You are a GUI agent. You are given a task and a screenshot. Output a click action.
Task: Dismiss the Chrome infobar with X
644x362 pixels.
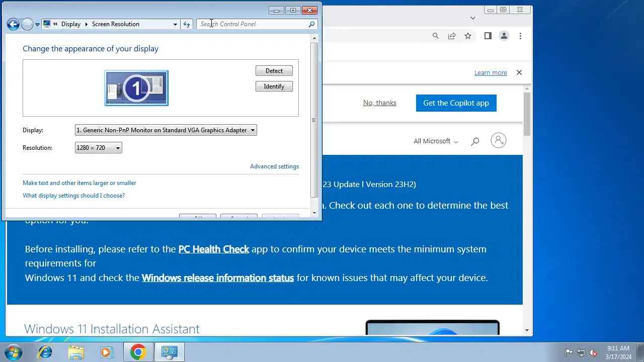point(519,72)
